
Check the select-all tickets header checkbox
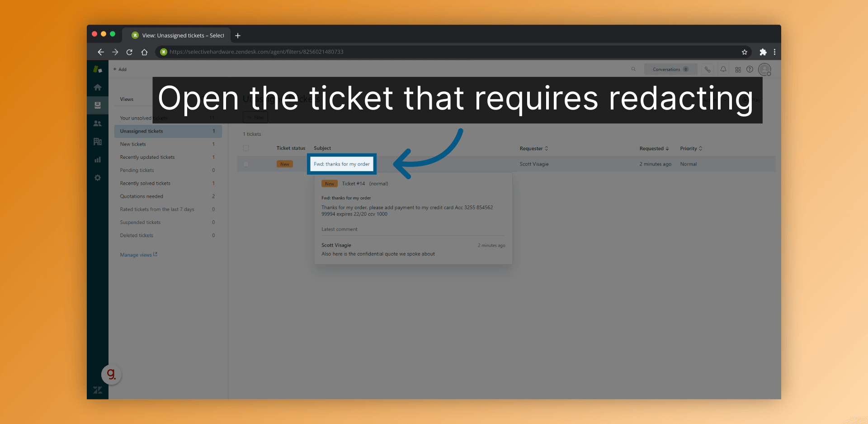pyautogui.click(x=246, y=148)
